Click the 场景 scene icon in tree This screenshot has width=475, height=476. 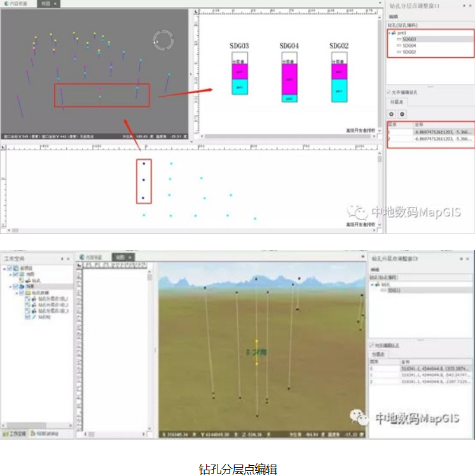coord(22,286)
